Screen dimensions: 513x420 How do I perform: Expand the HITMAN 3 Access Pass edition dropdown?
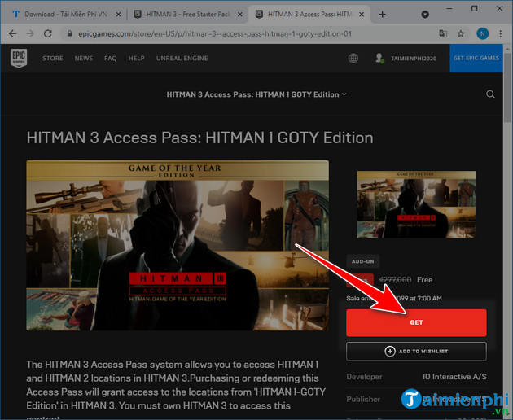tap(256, 94)
